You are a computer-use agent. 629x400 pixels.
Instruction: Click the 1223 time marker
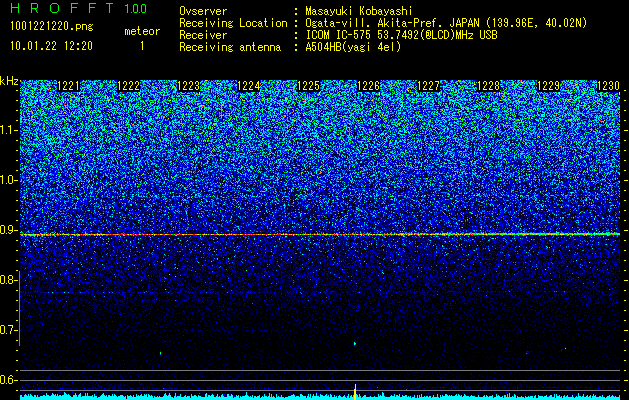coord(189,86)
